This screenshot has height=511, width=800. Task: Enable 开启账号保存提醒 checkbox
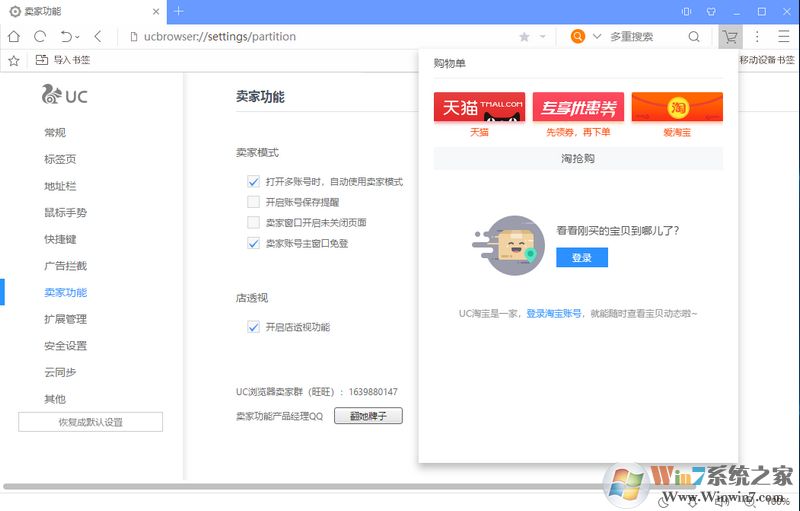[x=253, y=202]
